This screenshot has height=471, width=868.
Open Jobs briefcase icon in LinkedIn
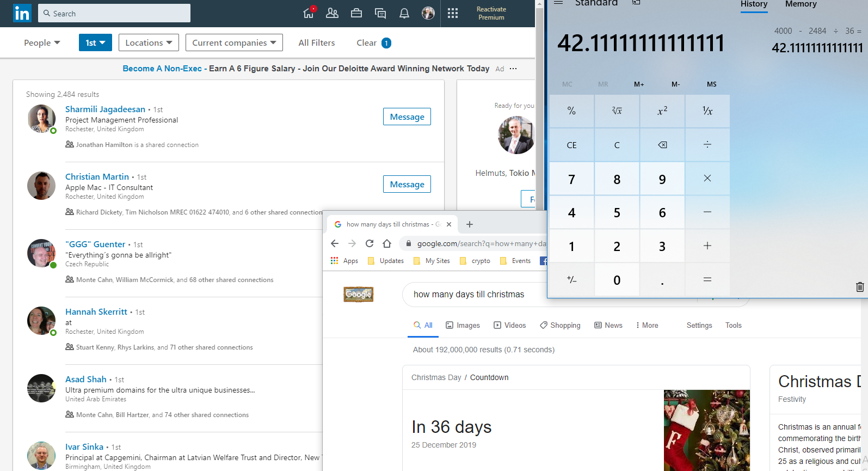tap(356, 13)
